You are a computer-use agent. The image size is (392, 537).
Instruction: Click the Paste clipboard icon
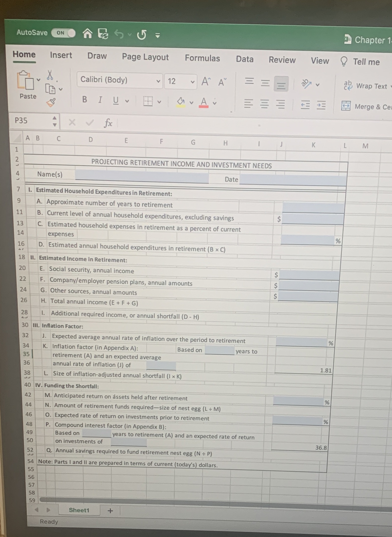[25, 80]
